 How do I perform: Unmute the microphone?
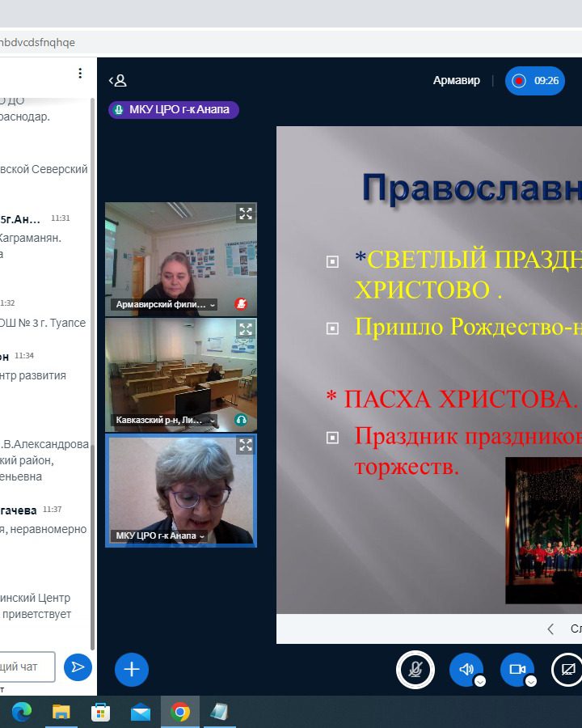pyautogui.click(x=415, y=669)
